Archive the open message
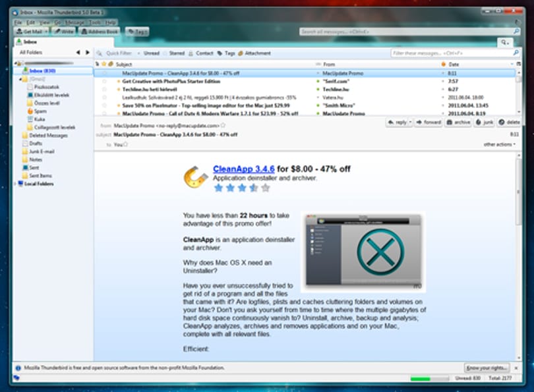Viewport: 534px width, 392px height. pos(458,122)
